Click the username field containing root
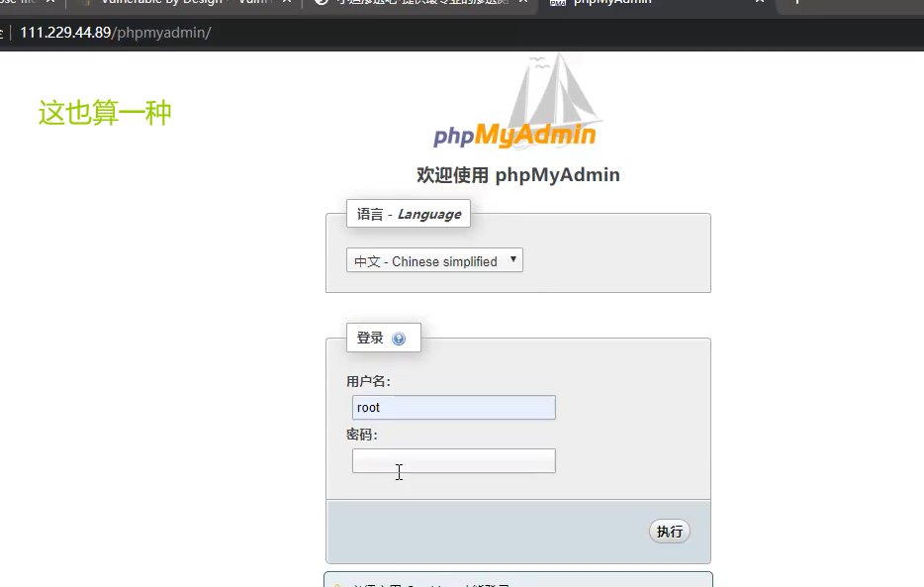 click(454, 407)
